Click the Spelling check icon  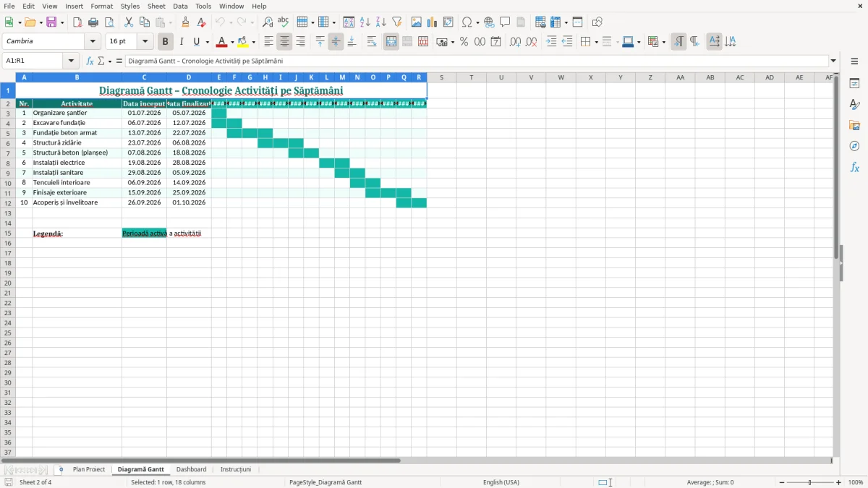[284, 22]
